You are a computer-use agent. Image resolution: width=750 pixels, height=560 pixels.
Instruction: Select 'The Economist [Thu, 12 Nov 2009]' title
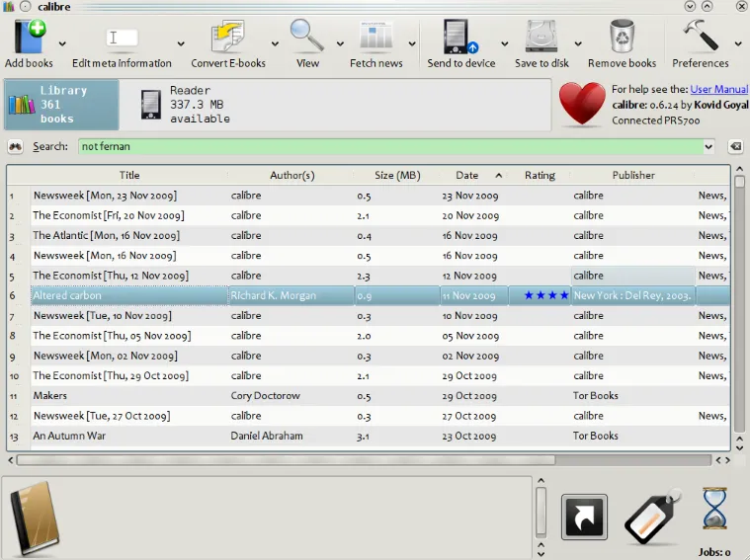pos(111,276)
